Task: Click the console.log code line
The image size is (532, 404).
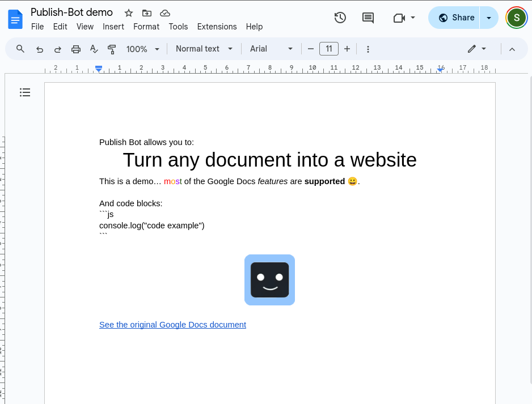Action: pos(151,226)
